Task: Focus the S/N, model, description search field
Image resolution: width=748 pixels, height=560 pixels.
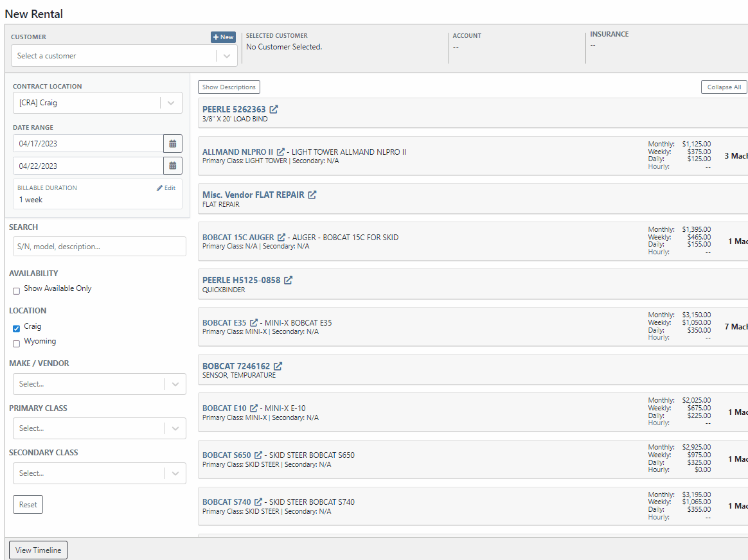Action: (99, 247)
